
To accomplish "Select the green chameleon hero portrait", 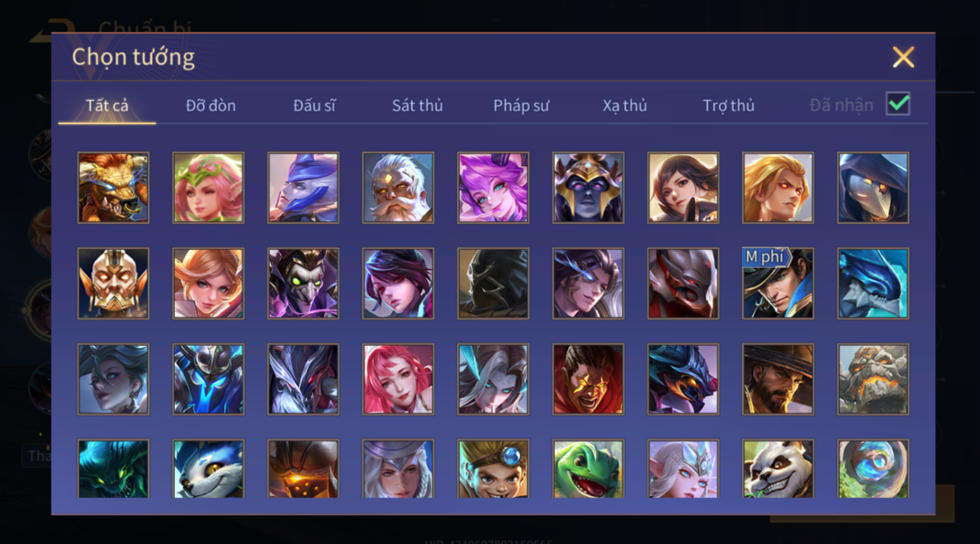I will point(588,468).
